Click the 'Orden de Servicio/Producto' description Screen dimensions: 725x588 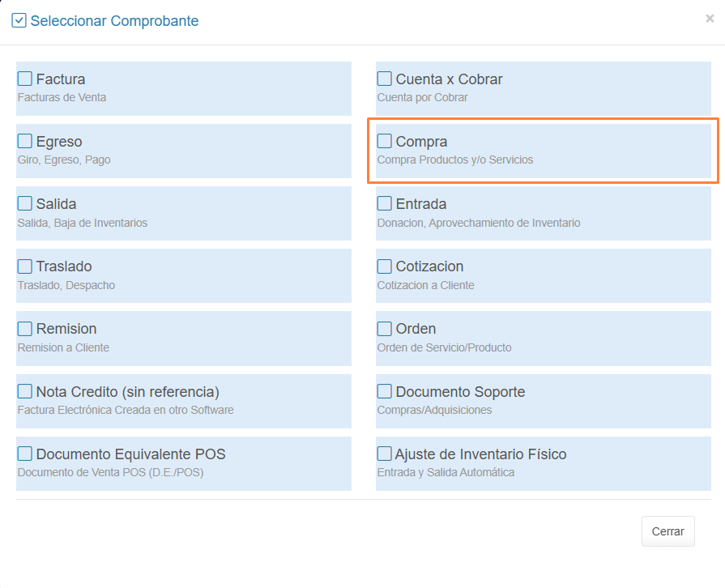click(444, 347)
